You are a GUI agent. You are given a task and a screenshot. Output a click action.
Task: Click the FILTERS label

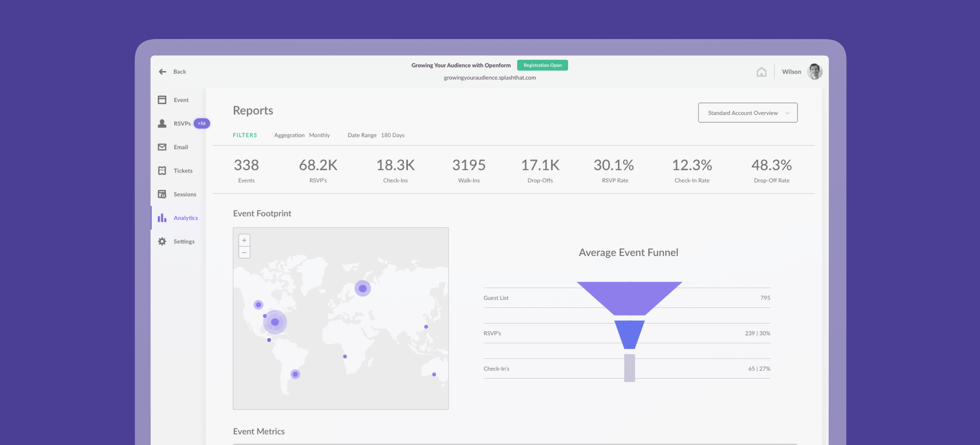pyautogui.click(x=245, y=135)
